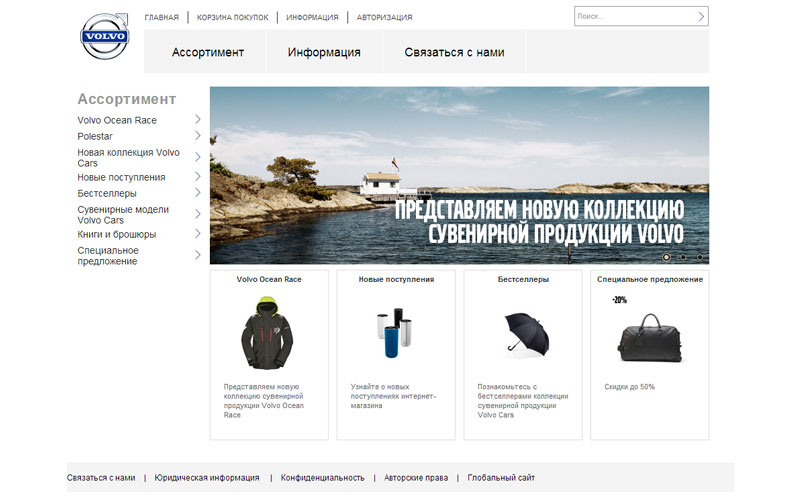
Task: Submit search with the arrow icon
Action: pyautogui.click(x=701, y=16)
